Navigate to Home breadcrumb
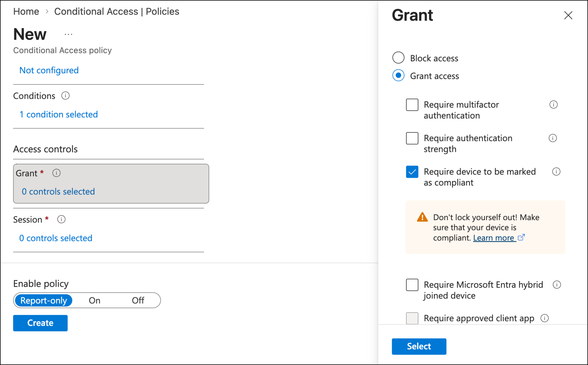 coord(26,11)
